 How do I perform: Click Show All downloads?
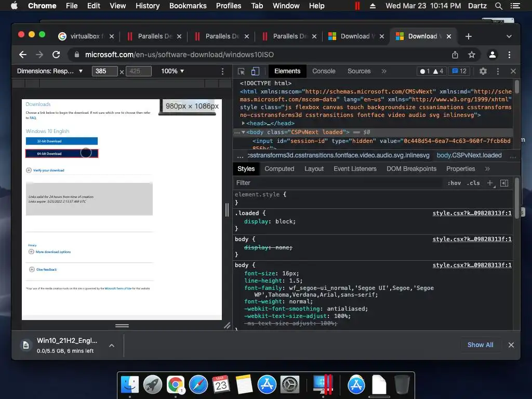point(480,345)
